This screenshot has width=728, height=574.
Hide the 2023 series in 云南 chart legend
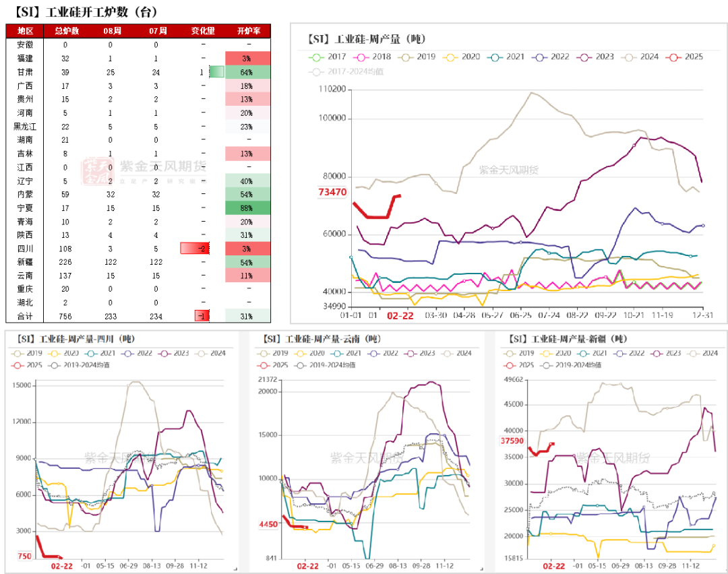click(x=409, y=353)
